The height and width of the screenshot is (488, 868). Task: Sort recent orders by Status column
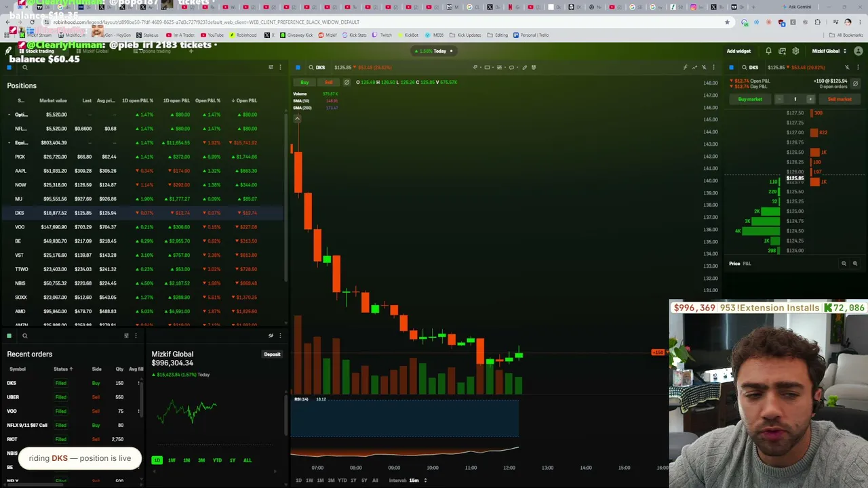click(63, 369)
